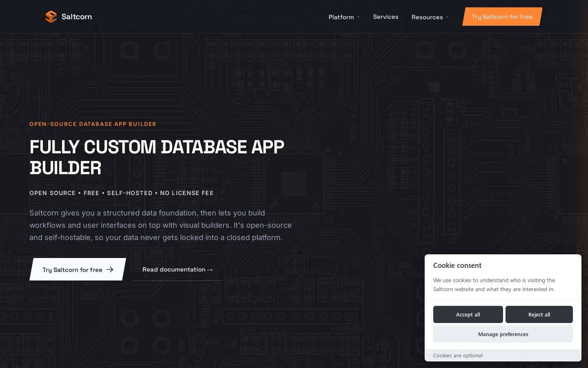This screenshot has height=368, width=588.
Task: Open the Resources menu
Action: pos(430,17)
